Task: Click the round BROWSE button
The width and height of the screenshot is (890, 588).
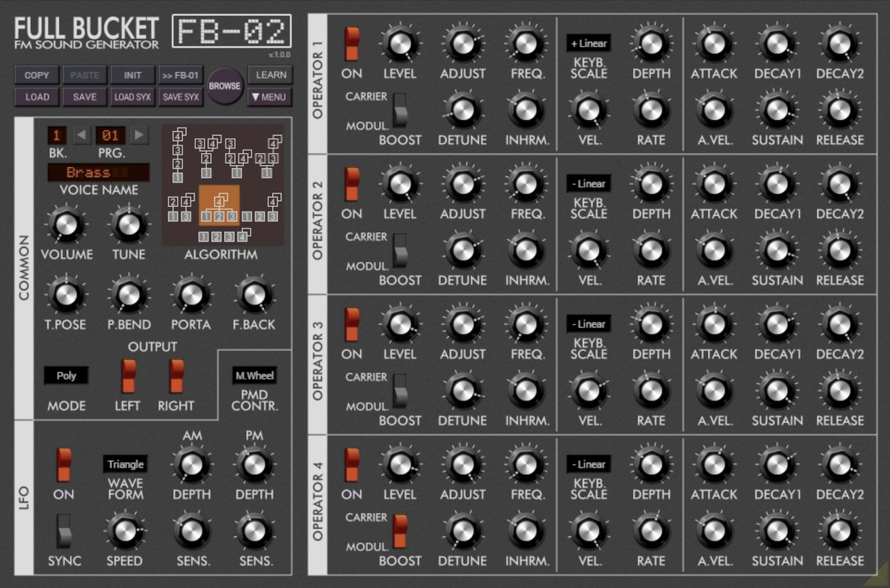Action: [225, 86]
